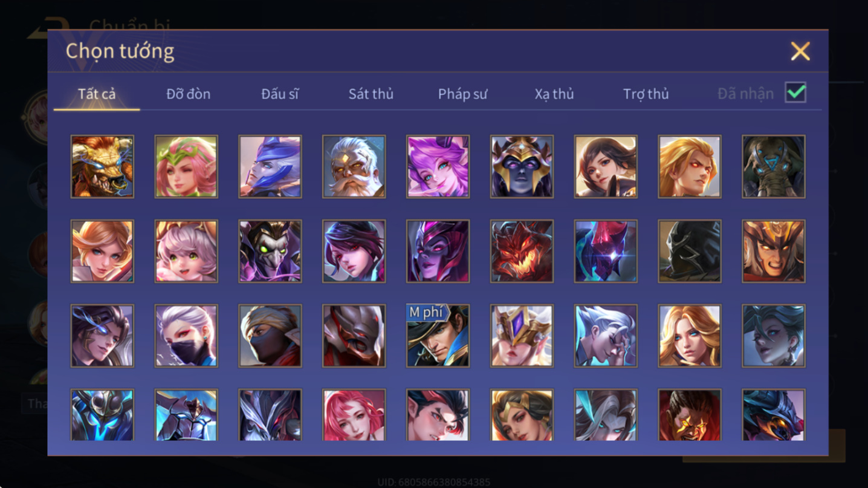Choose the white-bearded old man hero
868x488 pixels.
(x=354, y=166)
